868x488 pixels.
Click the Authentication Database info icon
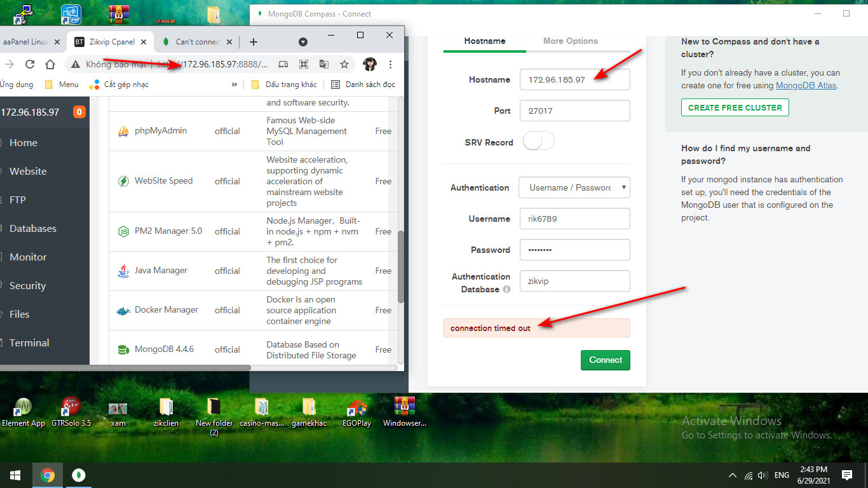pyautogui.click(x=506, y=289)
